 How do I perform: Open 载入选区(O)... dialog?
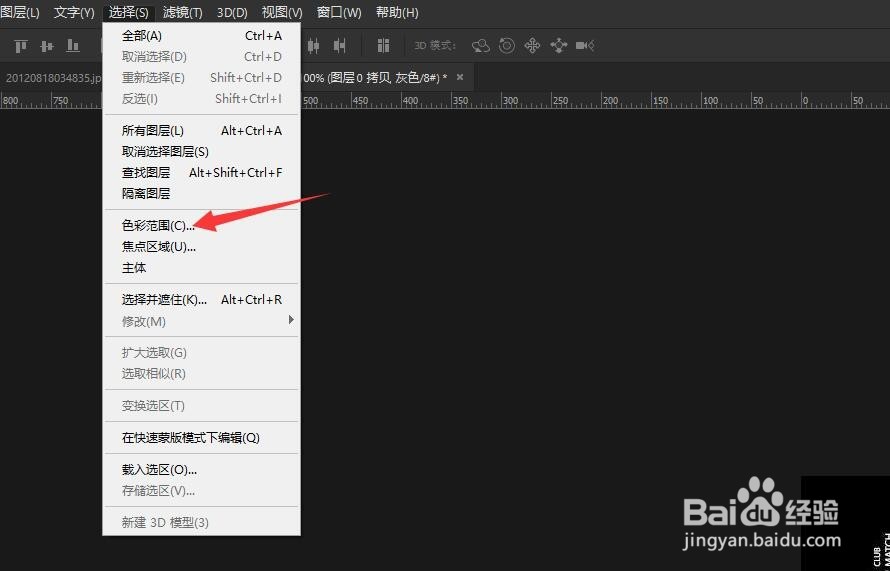coord(201,469)
